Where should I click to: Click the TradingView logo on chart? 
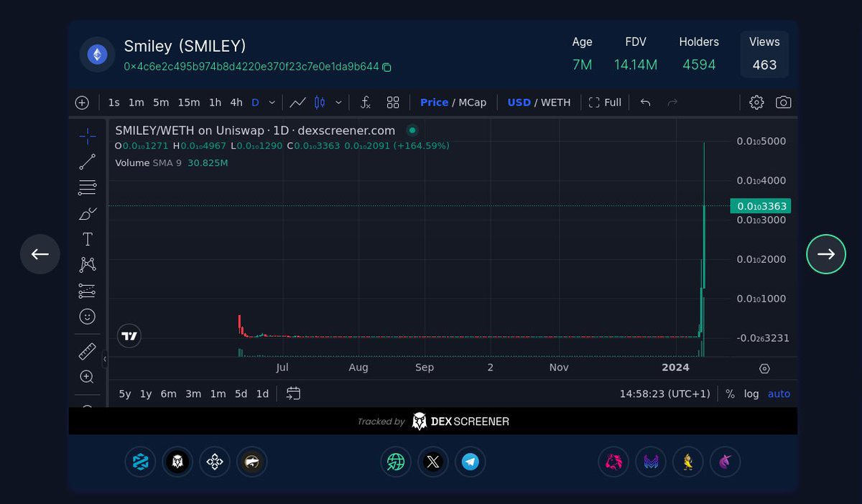[x=129, y=335]
